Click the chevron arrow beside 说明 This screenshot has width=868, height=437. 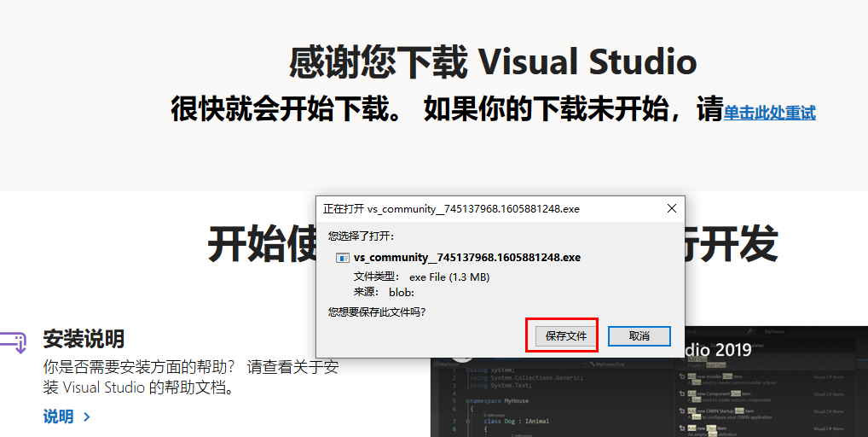86,417
